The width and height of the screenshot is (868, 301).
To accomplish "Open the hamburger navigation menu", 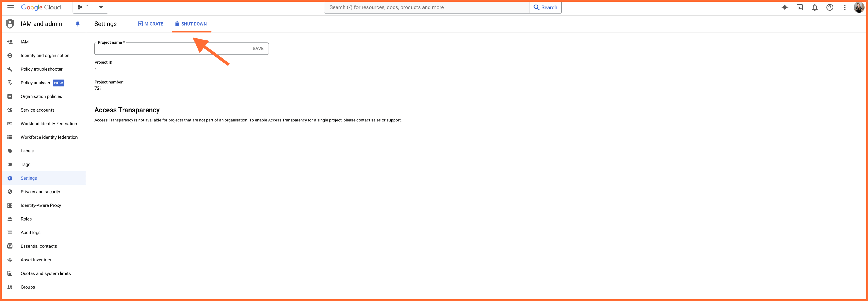I will (10, 7).
